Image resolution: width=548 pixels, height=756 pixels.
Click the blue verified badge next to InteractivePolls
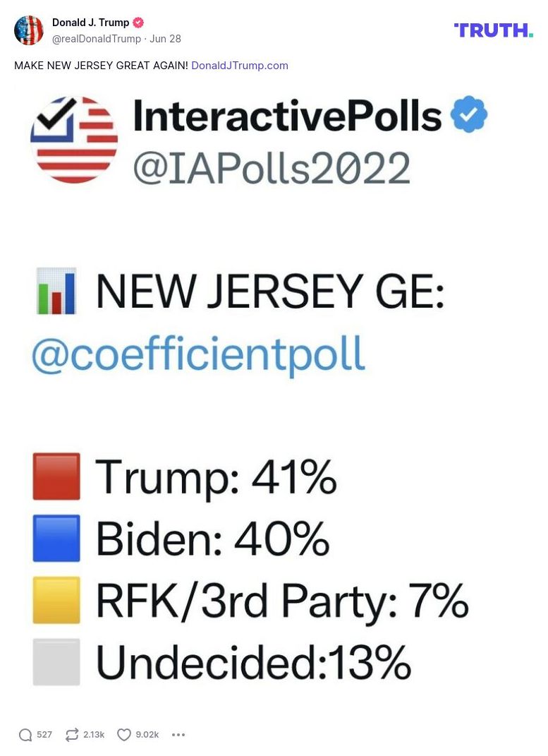[x=469, y=115]
